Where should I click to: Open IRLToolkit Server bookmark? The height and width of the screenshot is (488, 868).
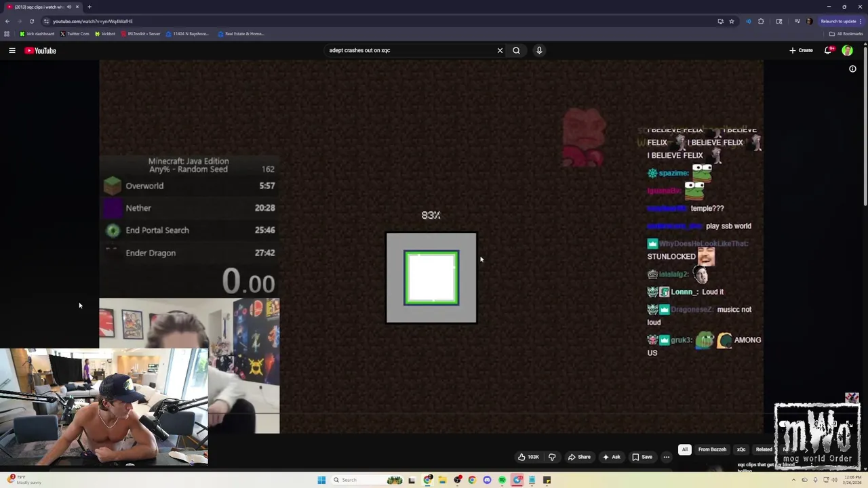pos(140,34)
